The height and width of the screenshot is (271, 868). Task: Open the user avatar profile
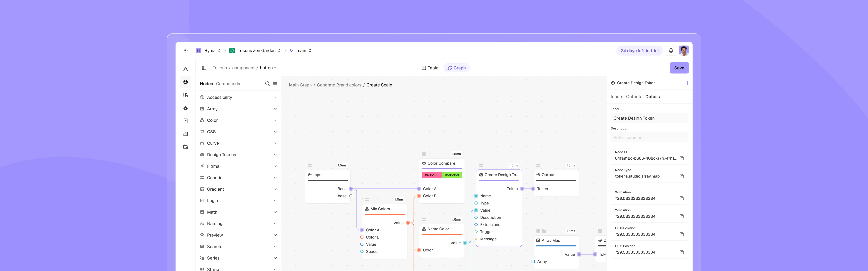684,51
